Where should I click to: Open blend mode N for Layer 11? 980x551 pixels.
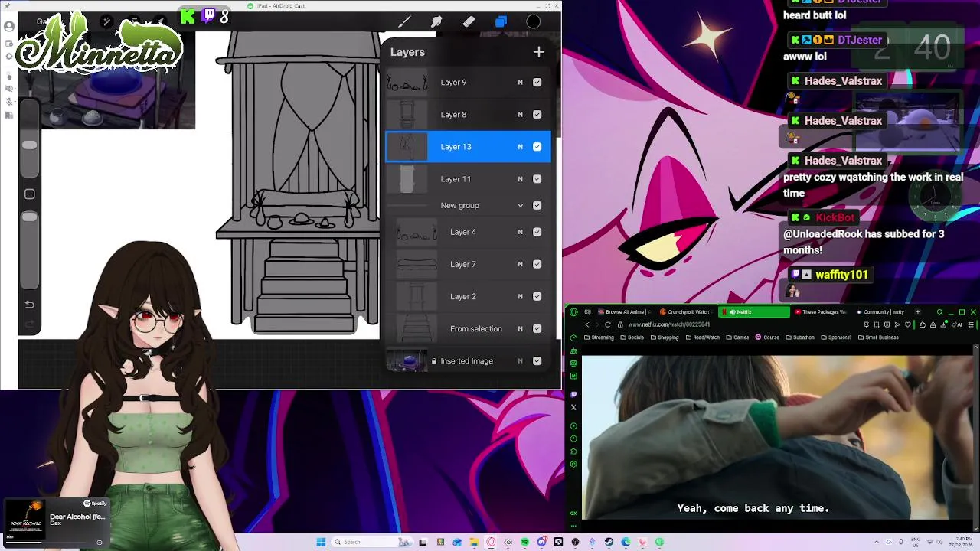click(520, 178)
